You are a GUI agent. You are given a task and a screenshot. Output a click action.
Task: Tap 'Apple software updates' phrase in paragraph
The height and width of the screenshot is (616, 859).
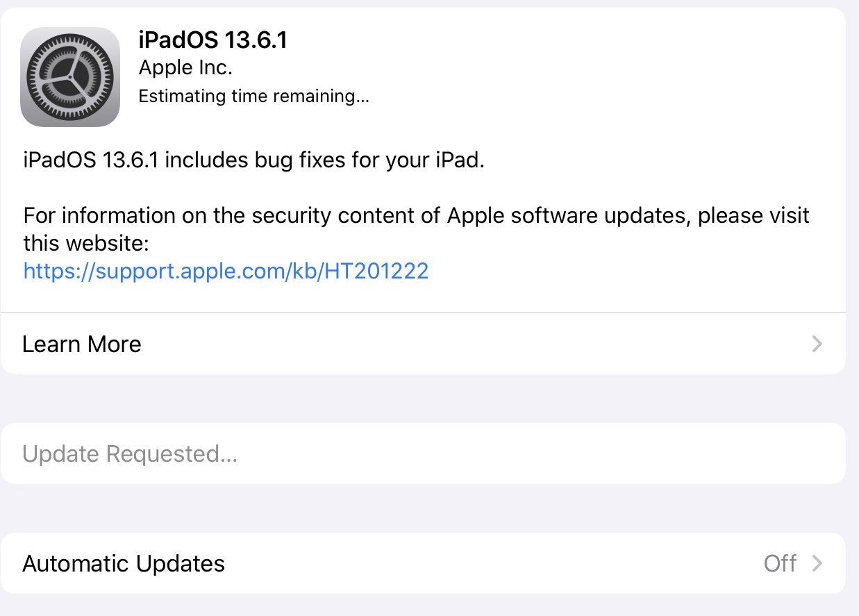(x=569, y=216)
